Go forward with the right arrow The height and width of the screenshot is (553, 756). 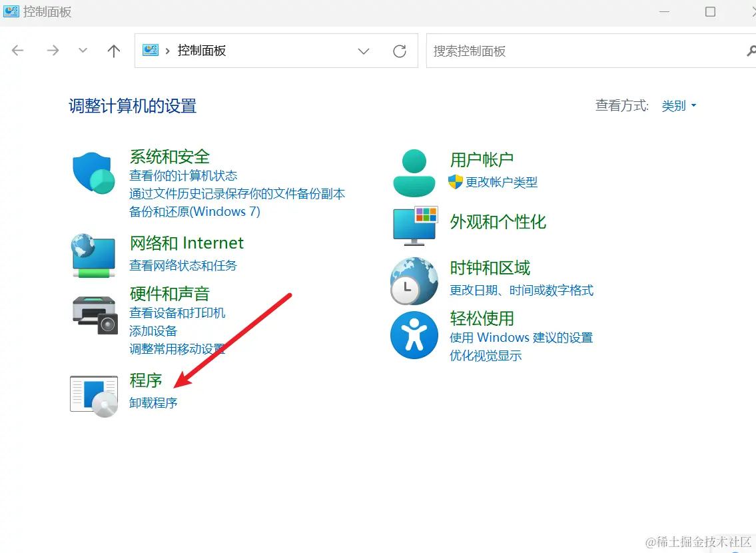point(53,51)
